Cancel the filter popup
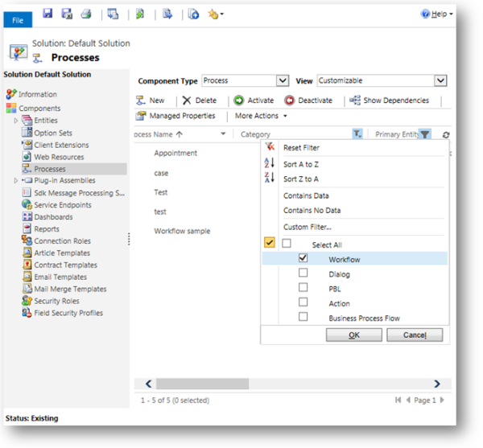The width and height of the screenshot is (483, 448). [x=413, y=335]
